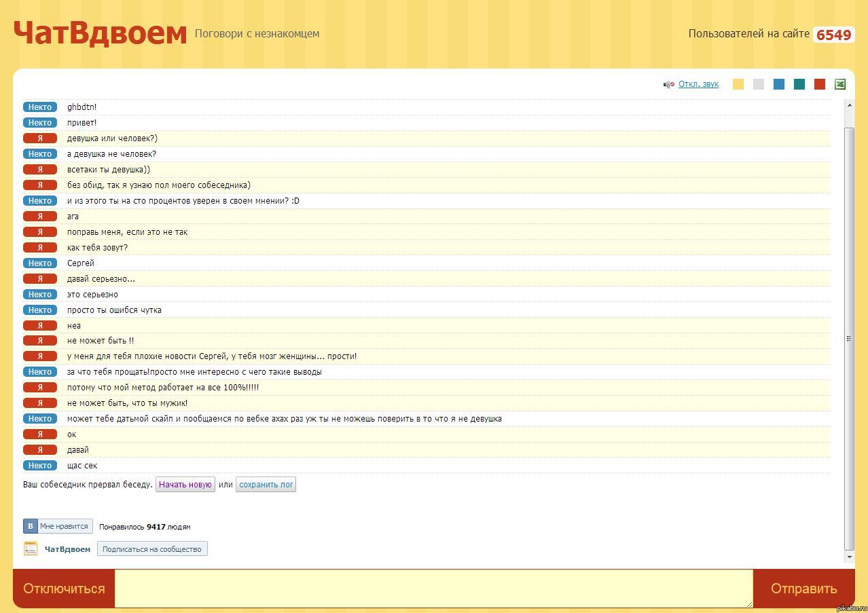Click the ЧатВдвоем community thumbnail icon
Image resolution: width=868 pixels, height=613 pixels.
pos(31,549)
